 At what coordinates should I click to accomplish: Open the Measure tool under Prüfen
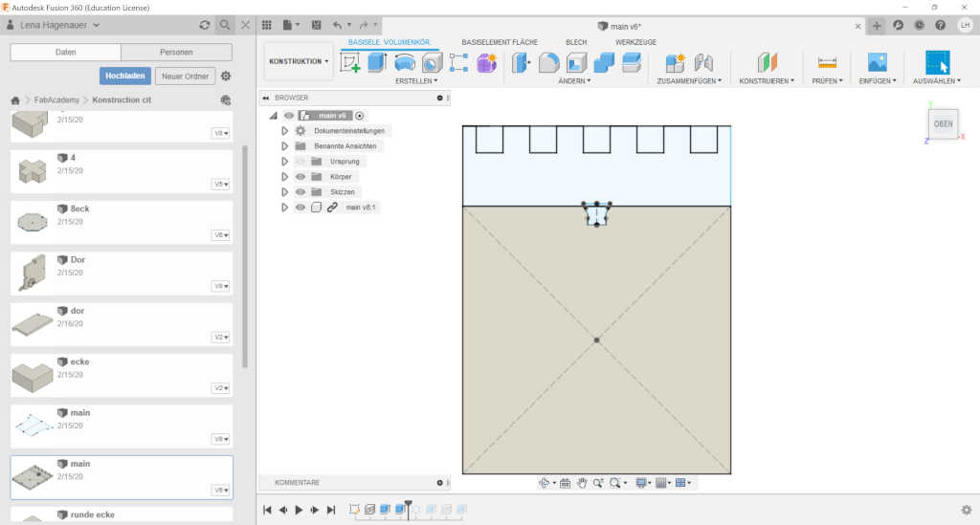(x=827, y=62)
